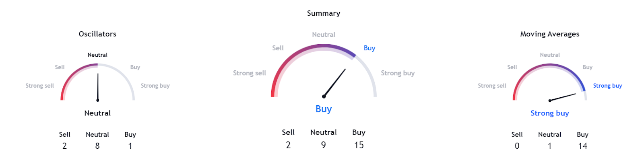Click the Strong sell label on Oscillators gauge
The height and width of the screenshot is (166, 644).
tap(39, 86)
